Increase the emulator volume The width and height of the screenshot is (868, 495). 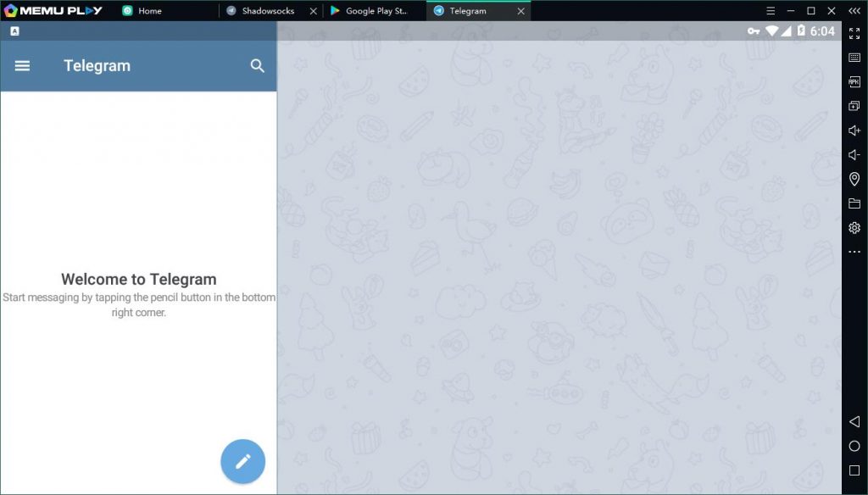[854, 130]
